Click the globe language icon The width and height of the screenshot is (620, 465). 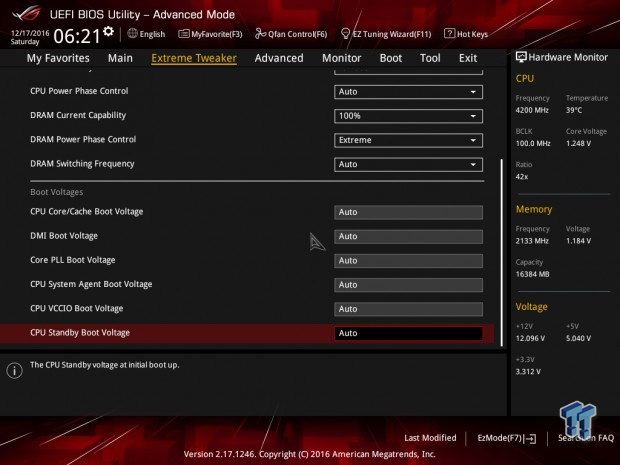coord(132,34)
